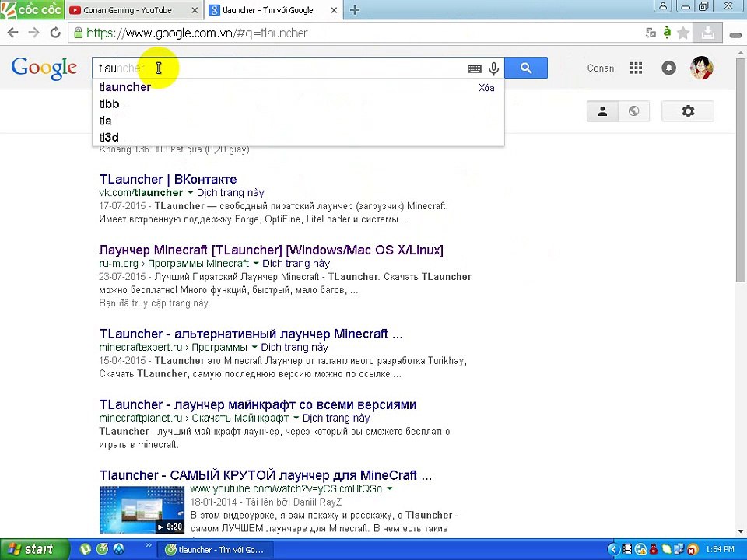Expand the minecraftplanet.ru result arrow
The image size is (747, 560).
296,418
